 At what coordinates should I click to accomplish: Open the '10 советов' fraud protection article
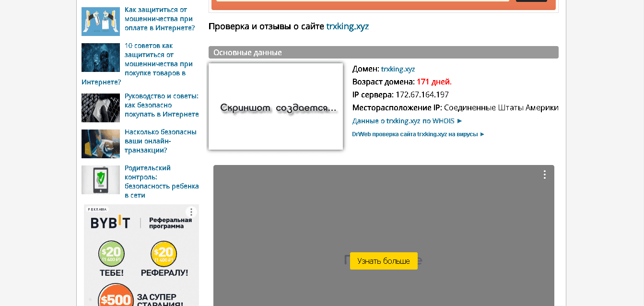pos(158,59)
